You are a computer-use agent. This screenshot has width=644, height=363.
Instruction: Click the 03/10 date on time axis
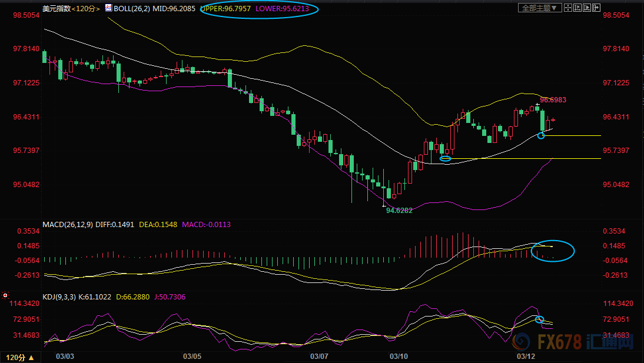point(399,357)
